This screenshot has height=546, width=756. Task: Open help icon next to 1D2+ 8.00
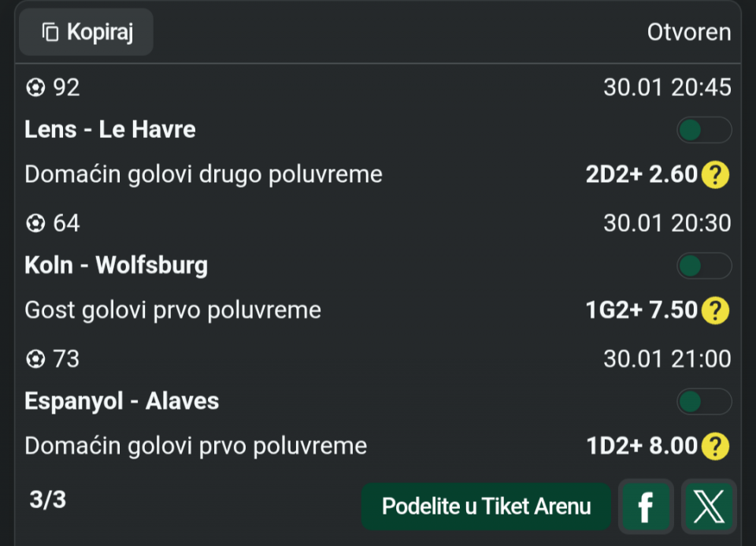point(715,447)
